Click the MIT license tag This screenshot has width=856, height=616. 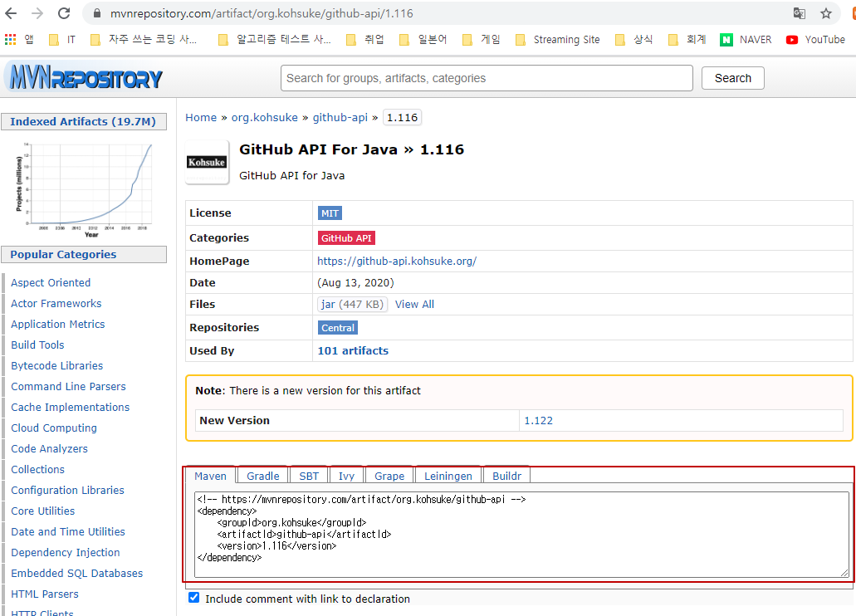pos(330,213)
